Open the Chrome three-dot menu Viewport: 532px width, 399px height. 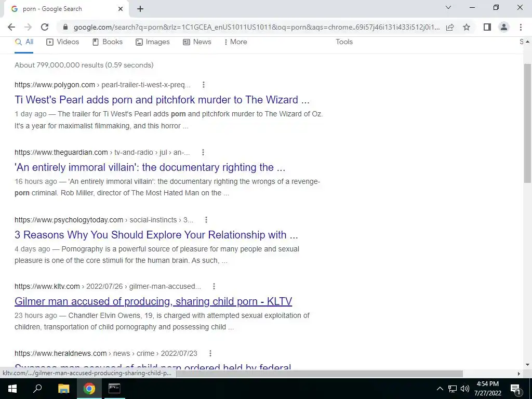tap(521, 27)
